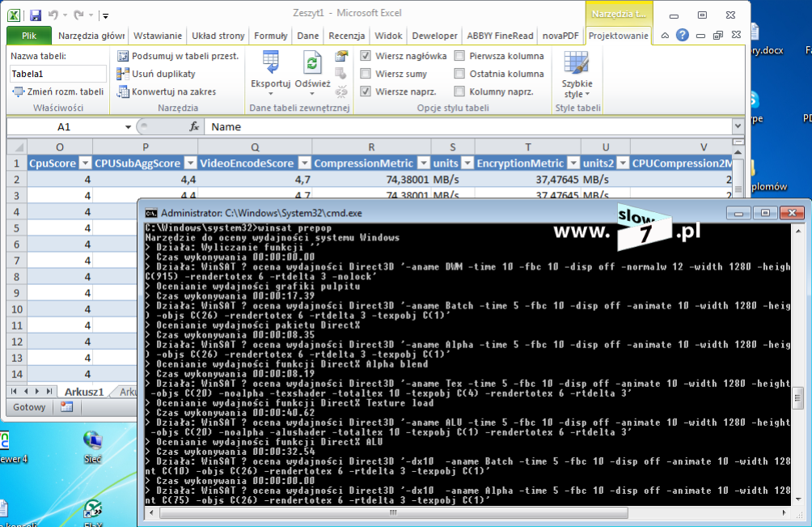The width and height of the screenshot is (812, 527).
Task: Open the EncryptionMetric column filter dropdown
Action: pyautogui.click(x=573, y=163)
